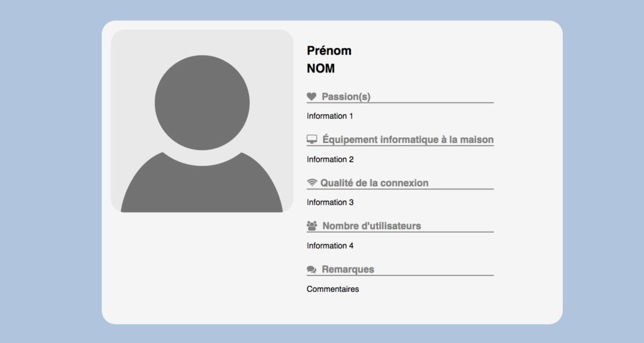Edit the Information 1 text field
This screenshot has width=644, height=343.
click(x=330, y=116)
